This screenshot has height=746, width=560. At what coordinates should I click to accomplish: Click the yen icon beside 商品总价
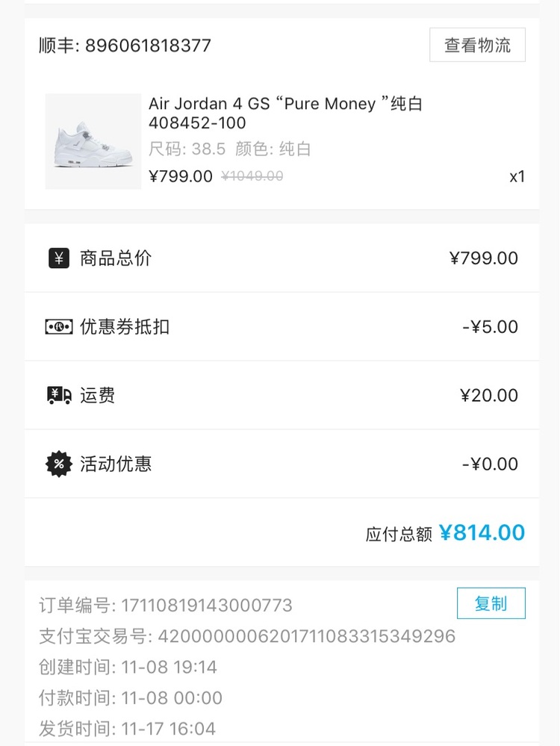(x=59, y=258)
